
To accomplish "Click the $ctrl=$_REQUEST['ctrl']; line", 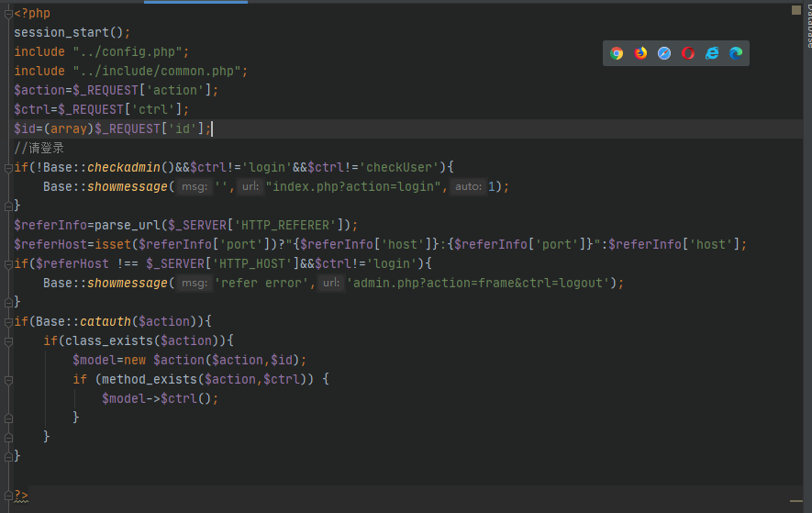I will [x=102, y=109].
